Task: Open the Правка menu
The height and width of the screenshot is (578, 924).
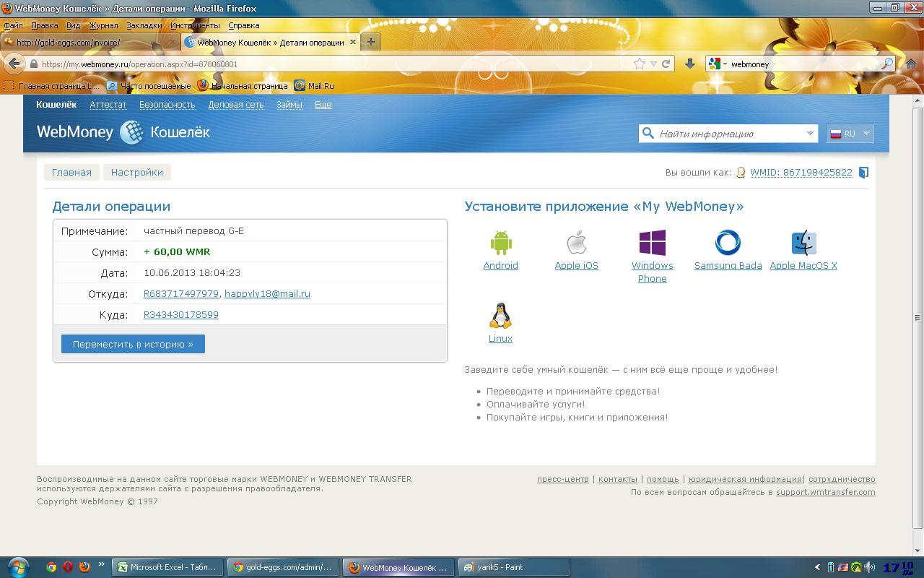Action: (45, 25)
